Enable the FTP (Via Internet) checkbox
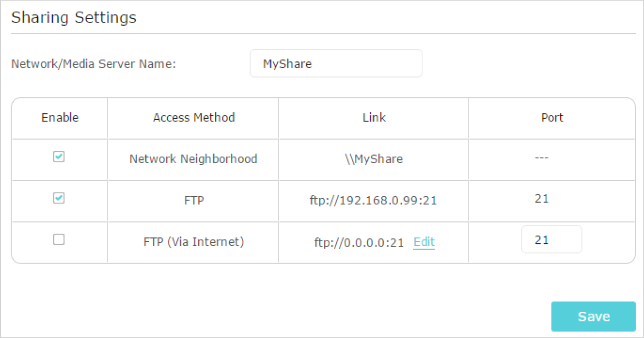The image size is (644, 338). 59,240
